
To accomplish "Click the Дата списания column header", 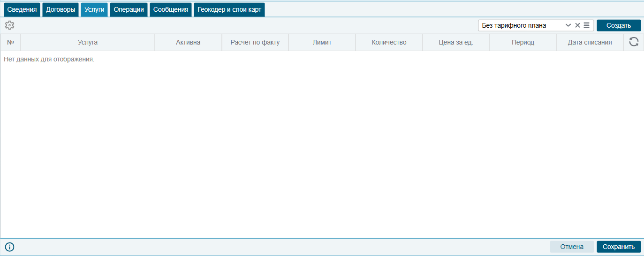I will coord(590,42).
